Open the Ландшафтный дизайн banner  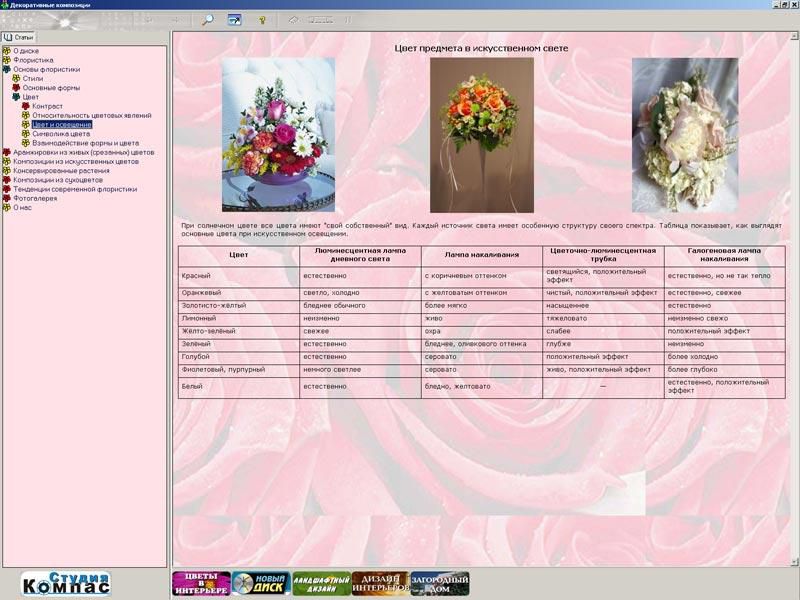click(321, 584)
